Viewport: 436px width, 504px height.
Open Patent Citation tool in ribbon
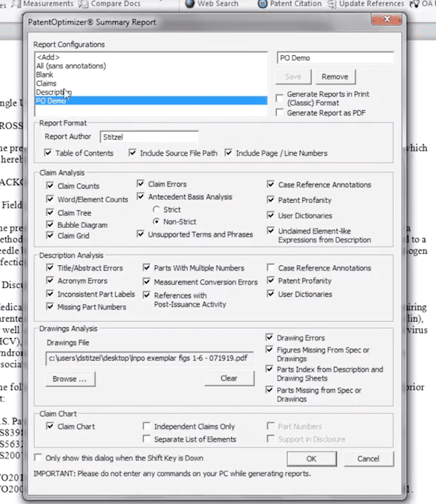[x=290, y=4]
